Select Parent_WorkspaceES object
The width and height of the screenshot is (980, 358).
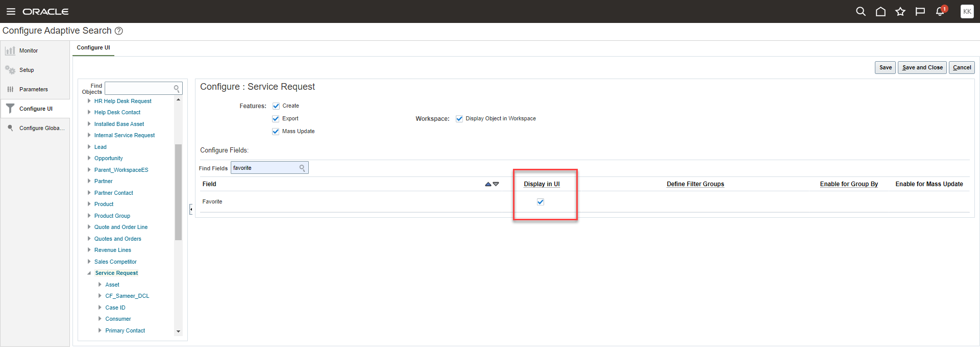(121, 170)
